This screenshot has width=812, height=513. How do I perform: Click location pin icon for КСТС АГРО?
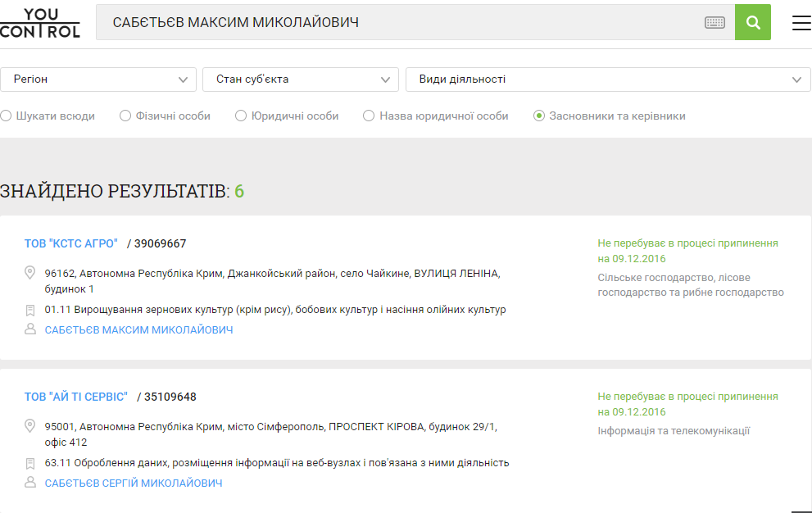(30, 273)
